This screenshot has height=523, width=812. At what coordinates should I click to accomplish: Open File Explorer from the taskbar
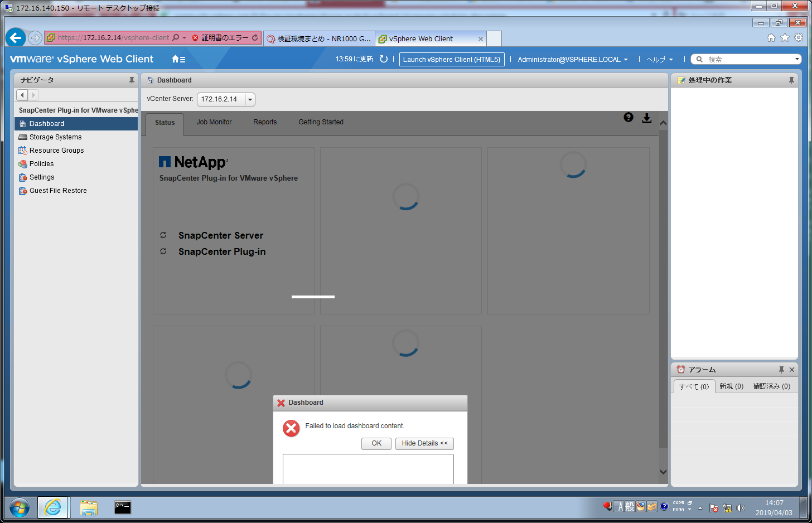(89, 507)
